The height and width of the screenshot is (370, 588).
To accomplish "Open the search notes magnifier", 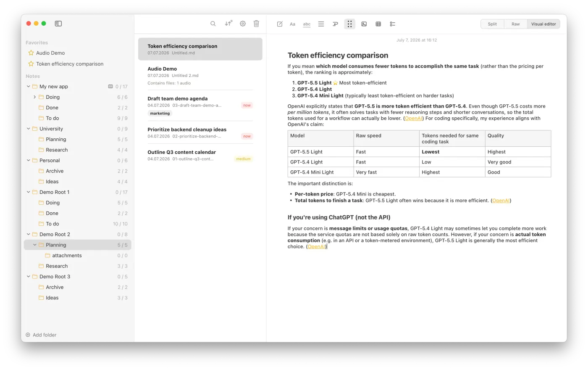I will pyautogui.click(x=213, y=24).
